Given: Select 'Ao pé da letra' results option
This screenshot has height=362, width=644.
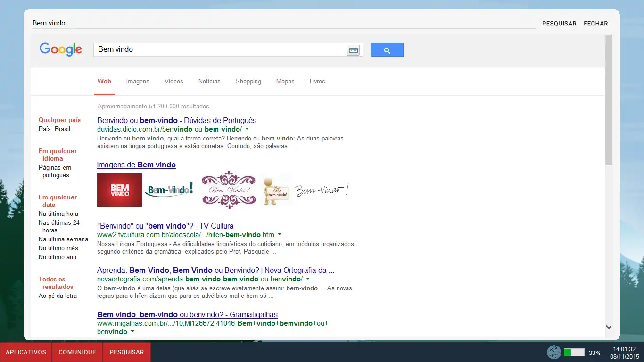Looking at the screenshot, I should 58,296.
